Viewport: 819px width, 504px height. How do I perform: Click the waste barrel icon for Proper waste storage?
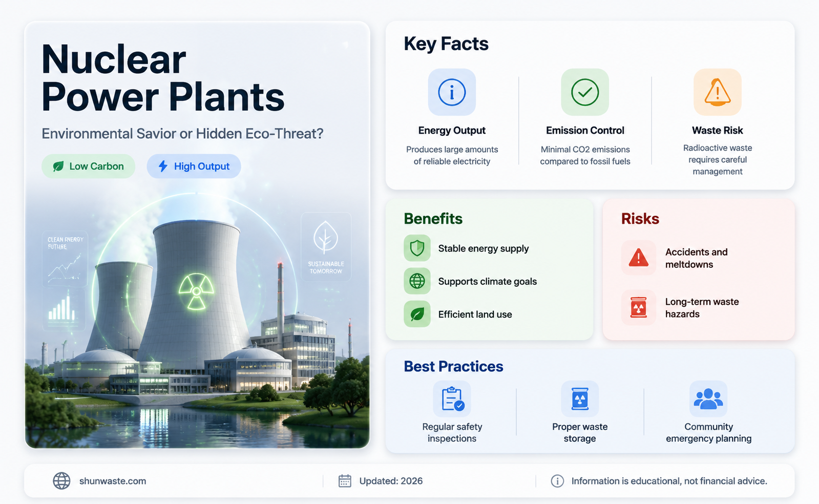point(580,399)
